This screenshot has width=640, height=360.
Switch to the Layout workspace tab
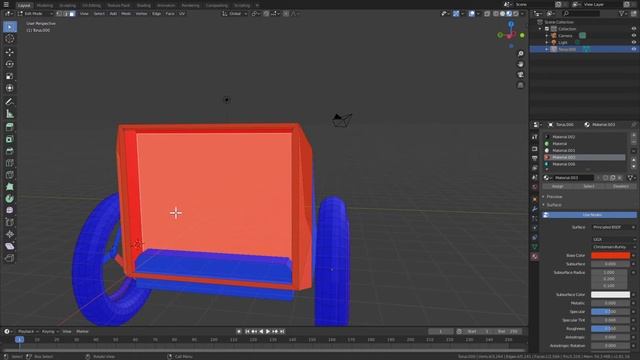24,5
